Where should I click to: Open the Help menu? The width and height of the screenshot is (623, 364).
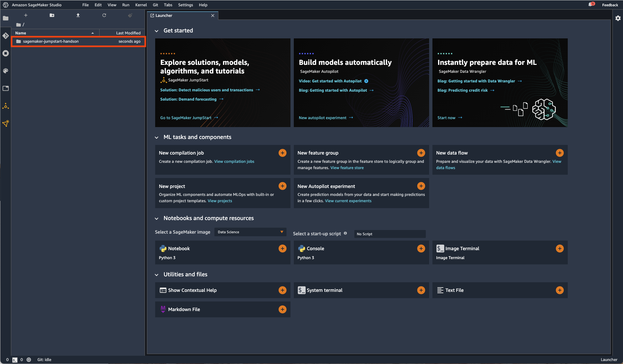point(203,5)
